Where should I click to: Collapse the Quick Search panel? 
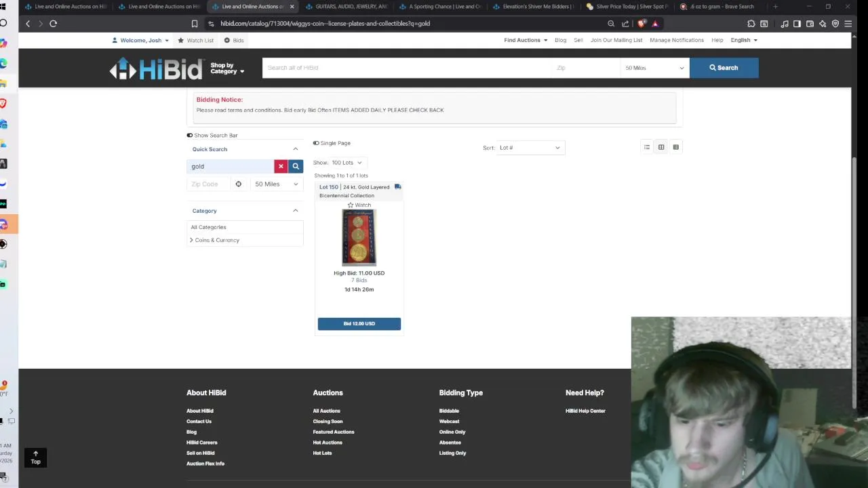[295, 149]
